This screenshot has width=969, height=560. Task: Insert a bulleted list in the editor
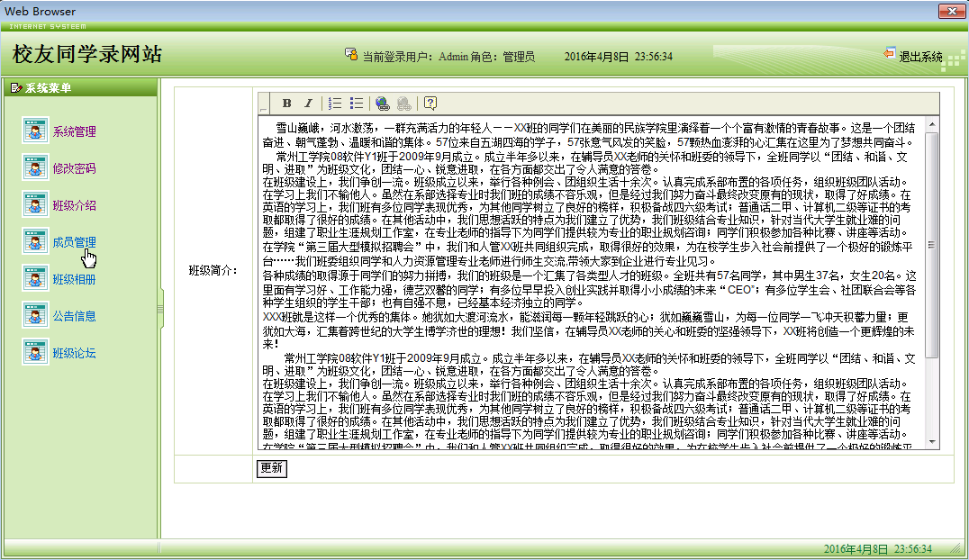point(357,104)
